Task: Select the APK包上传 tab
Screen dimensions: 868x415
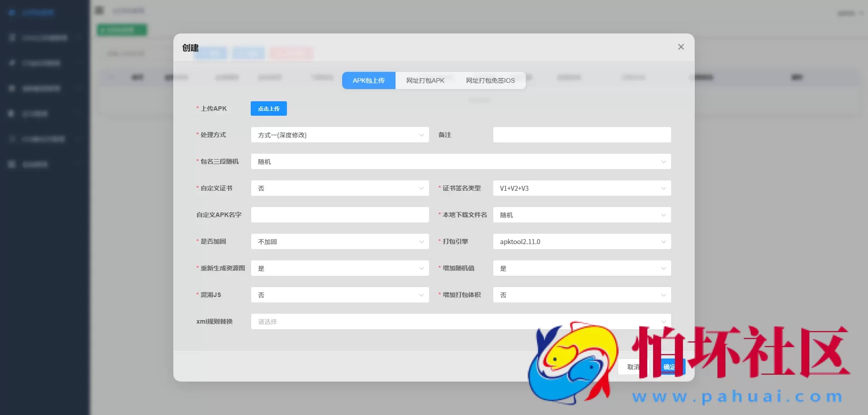Action: click(x=368, y=80)
